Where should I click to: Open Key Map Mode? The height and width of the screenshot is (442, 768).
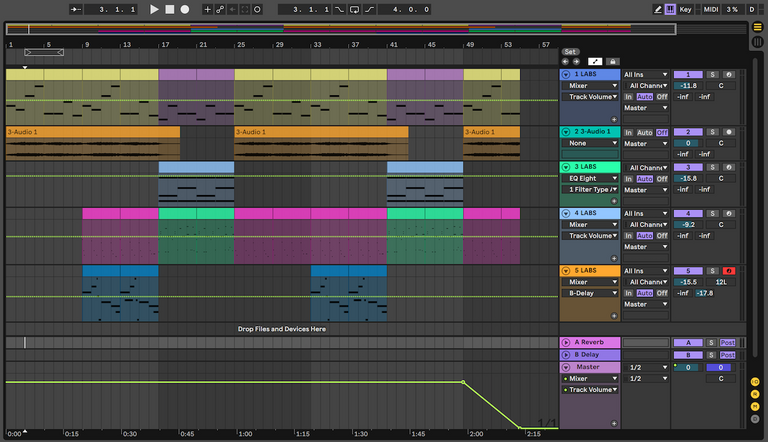685,9
